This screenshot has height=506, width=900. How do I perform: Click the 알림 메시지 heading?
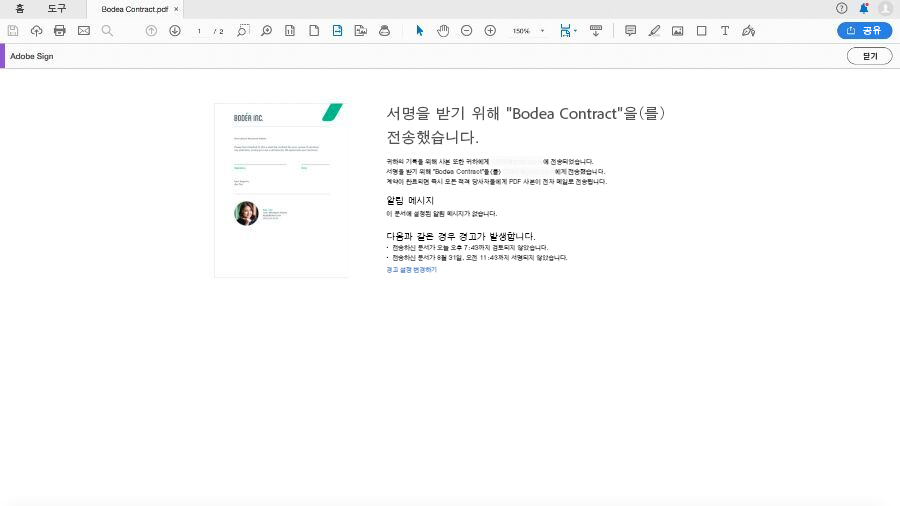410,200
